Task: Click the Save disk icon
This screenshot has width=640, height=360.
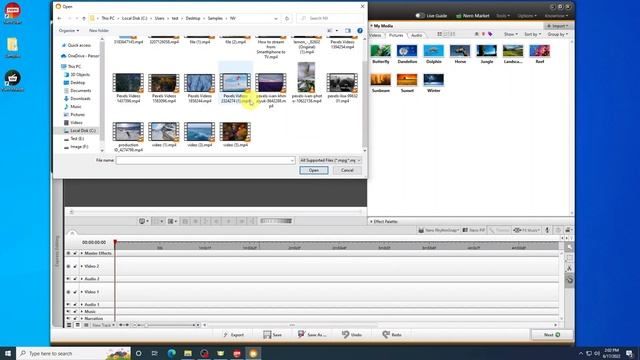Action: [x=267, y=335]
